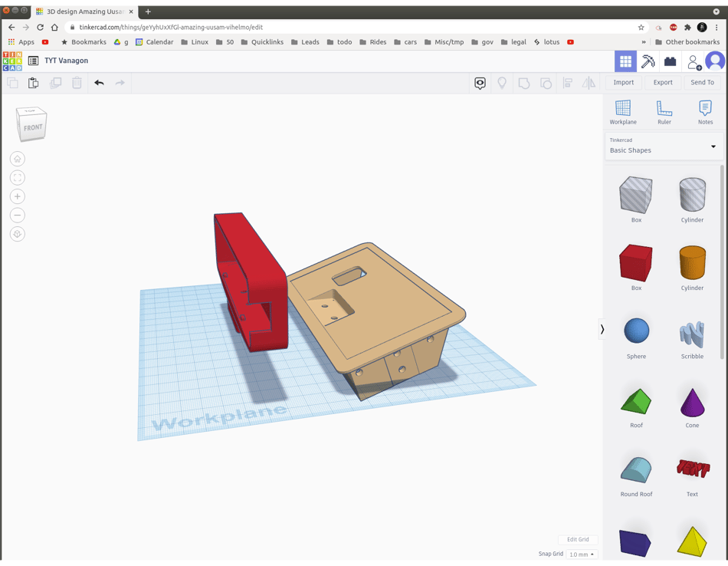Click the Zoom out minus button
Viewport: 728px width, 566px height.
[18, 216]
